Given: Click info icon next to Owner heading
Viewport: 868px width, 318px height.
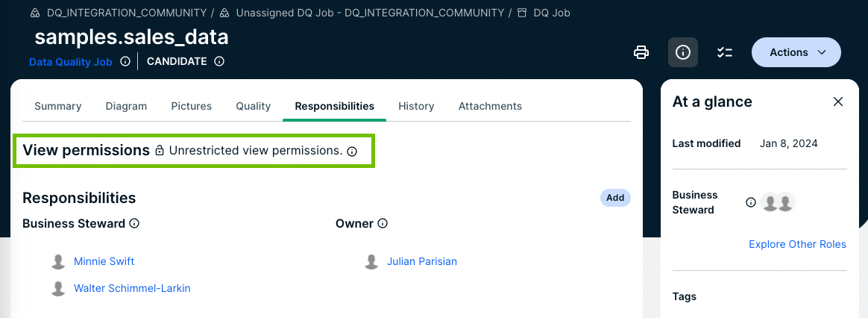Looking at the screenshot, I should pyautogui.click(x=383, y=223).
